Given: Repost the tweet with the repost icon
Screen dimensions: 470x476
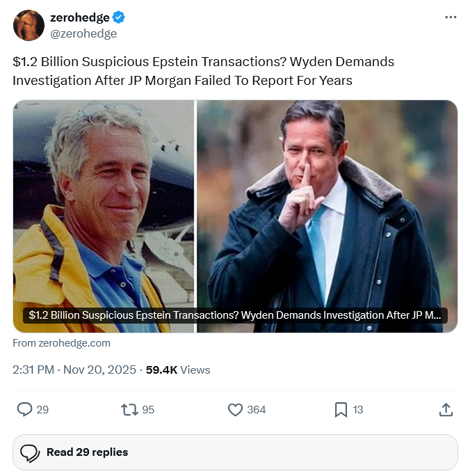Looking at the screenshot, I should (129, 410).
